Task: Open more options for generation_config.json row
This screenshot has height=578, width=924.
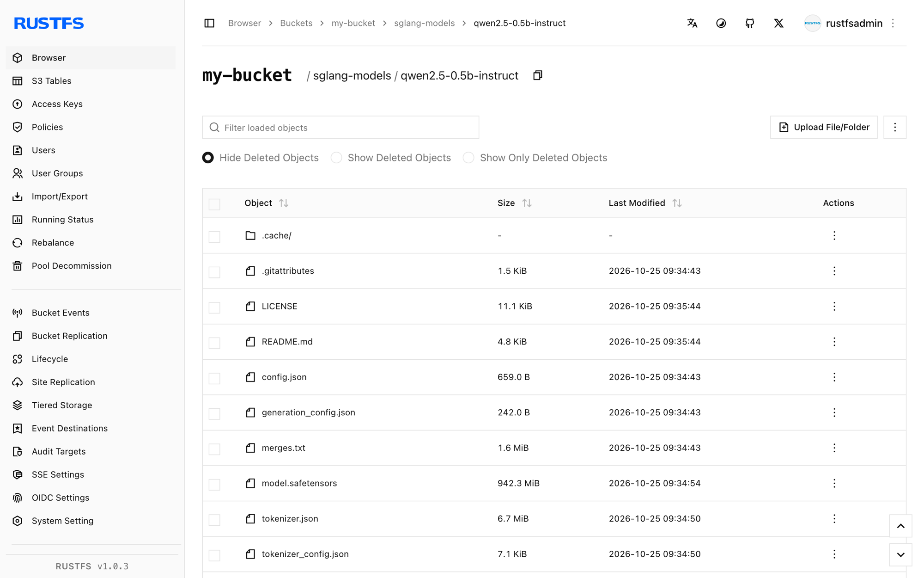Action: pyautogui.click(x=834, y=412)
